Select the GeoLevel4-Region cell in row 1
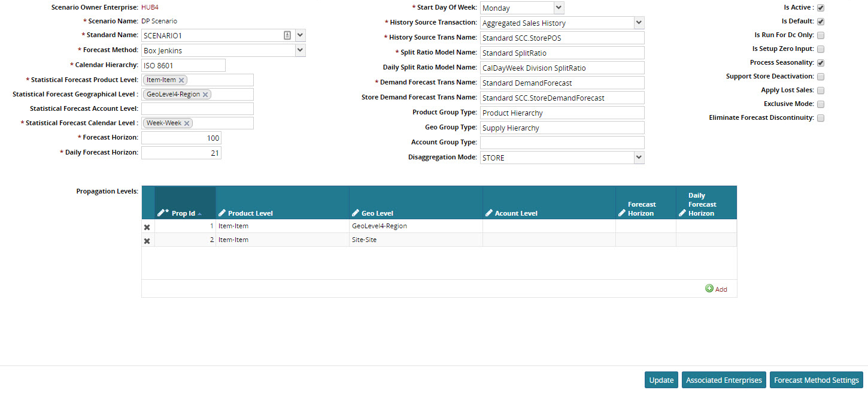This screenshot has height=393, width=868. point(416,226)
